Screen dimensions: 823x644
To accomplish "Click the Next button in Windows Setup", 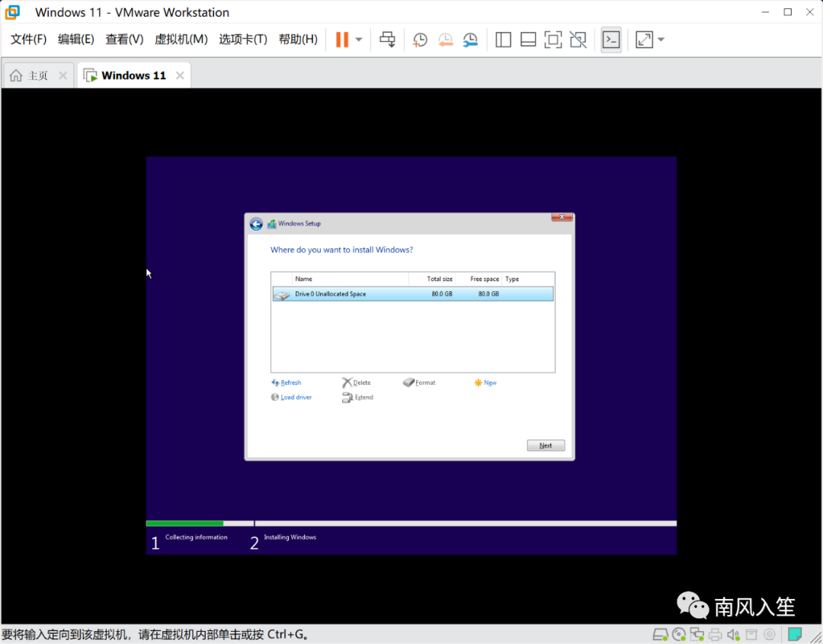I will pyautogui.click(x=546, y=446).
